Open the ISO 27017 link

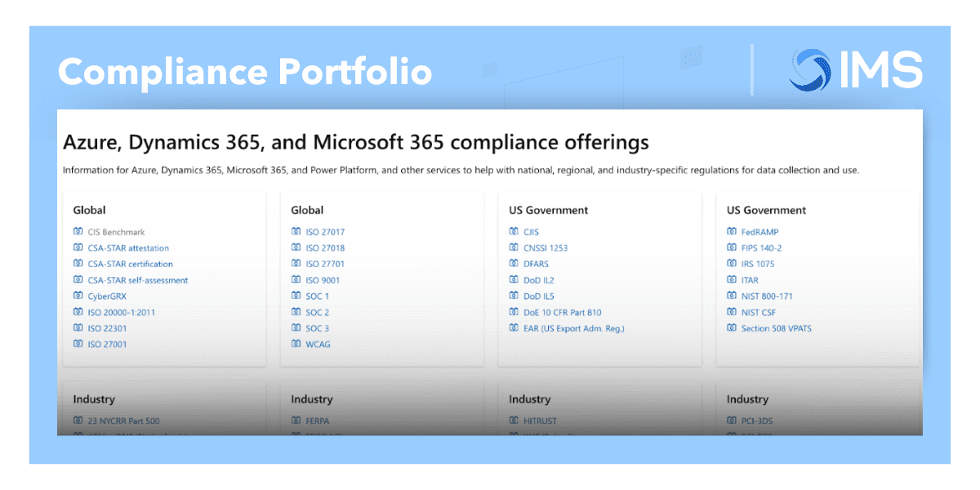(x=325, y=232)
